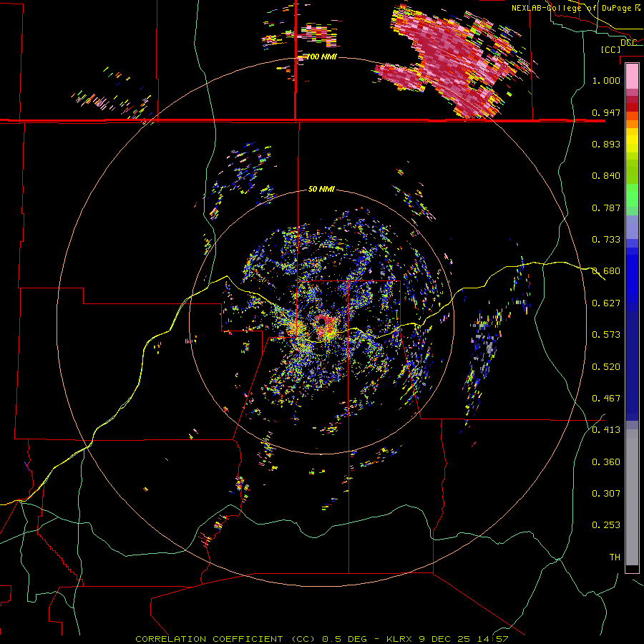Viewport: 644px width, 644px height.
Task: Click the 0.840 scale value
Action: coord(606,176)
